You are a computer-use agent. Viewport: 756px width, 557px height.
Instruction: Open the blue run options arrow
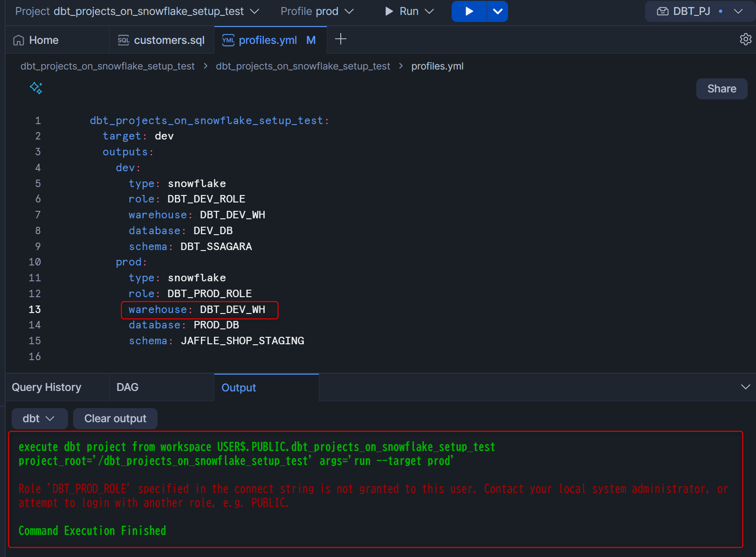[x=497, y=11]
